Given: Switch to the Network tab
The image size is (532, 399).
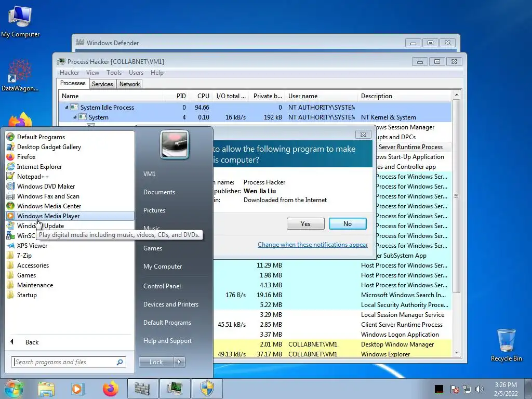Looking at the screenshot, I should [129, 84].
